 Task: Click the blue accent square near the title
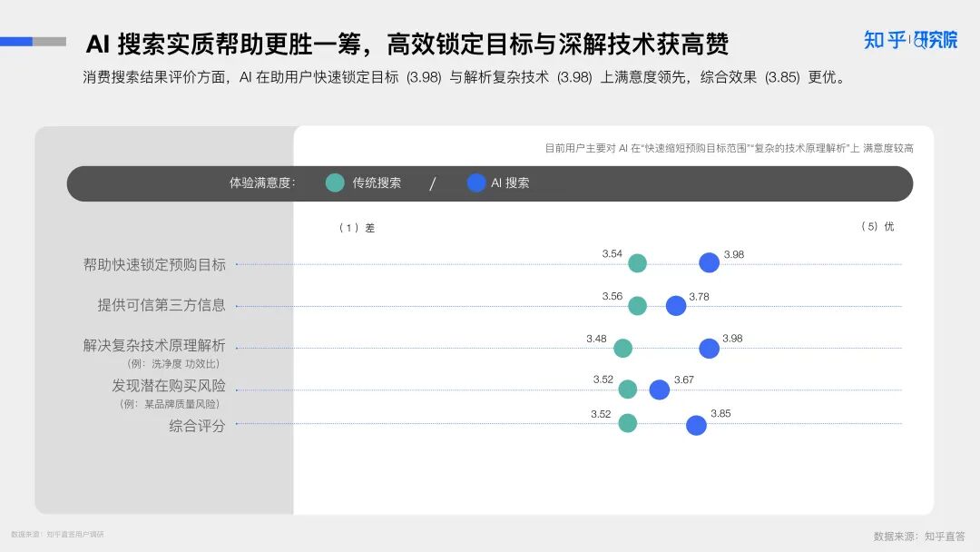click(15, 40)
